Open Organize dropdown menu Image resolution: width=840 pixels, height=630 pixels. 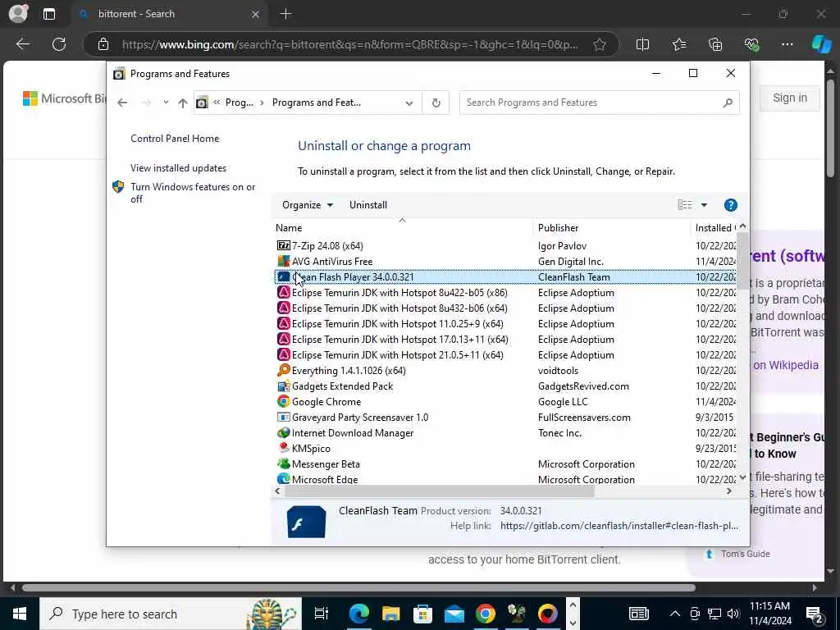pos(308,204)
